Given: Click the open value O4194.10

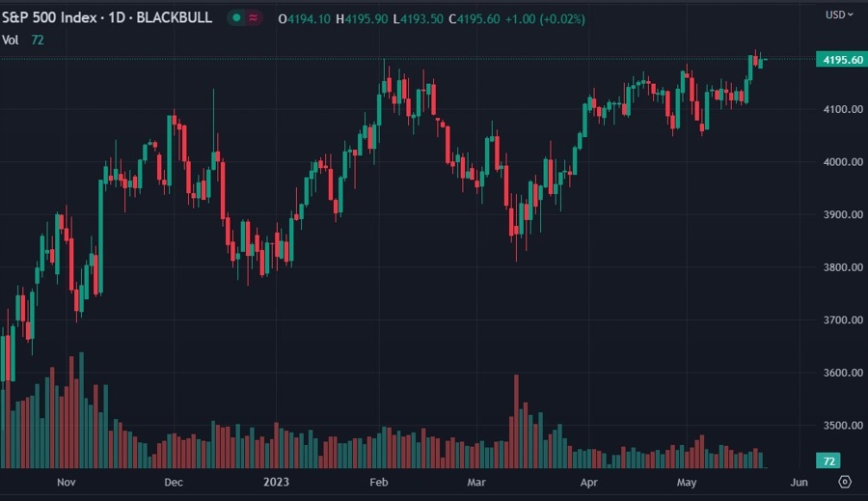Looking at the screenshot, I should click(x=304, y=19).
